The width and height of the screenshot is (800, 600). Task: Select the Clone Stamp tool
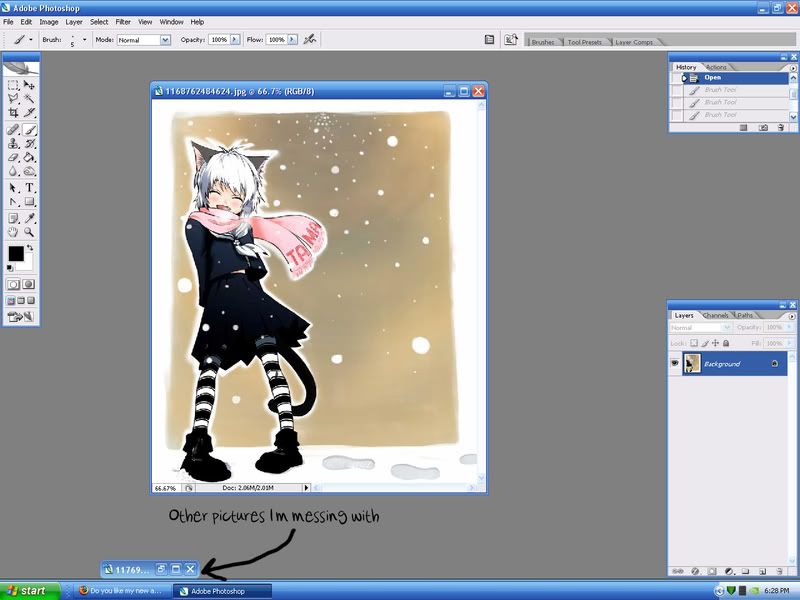point(13,143)
